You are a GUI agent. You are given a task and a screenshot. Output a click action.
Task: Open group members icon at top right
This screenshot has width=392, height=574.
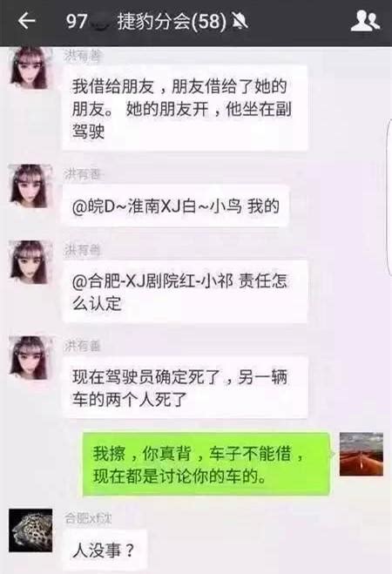(x=365, y=21)
